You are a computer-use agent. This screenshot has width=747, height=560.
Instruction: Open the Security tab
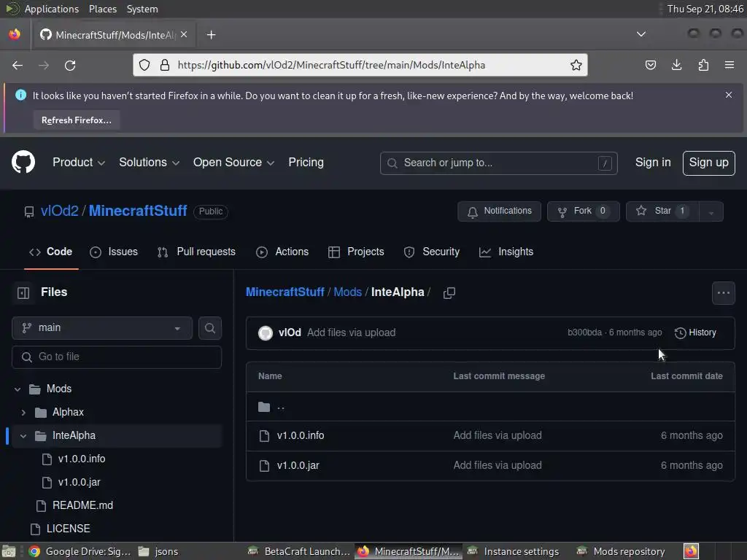point(432,252)
